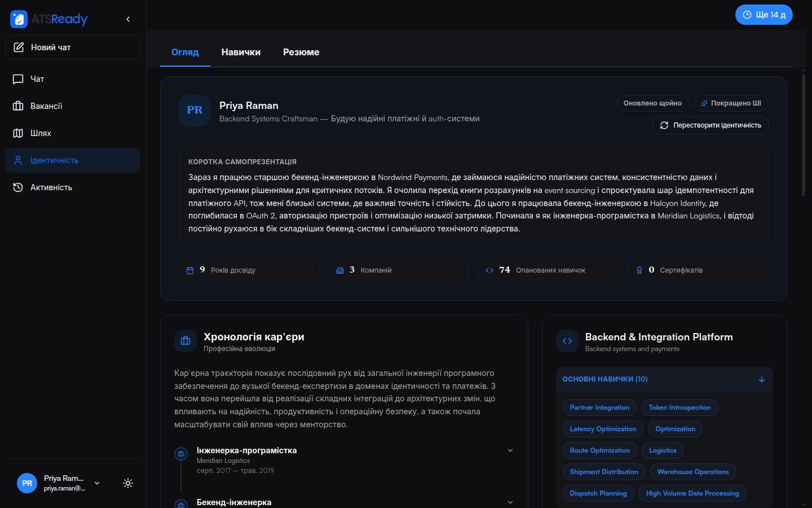Click the Оновлено щойно badge
812x508 pixels.
pyautogui.click(x=652, y=103)
